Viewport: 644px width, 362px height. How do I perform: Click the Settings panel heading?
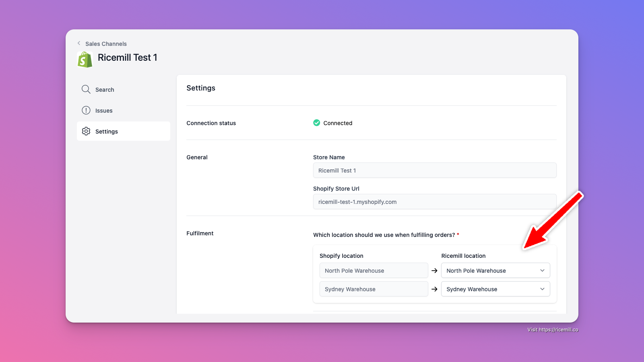click(201, 88)
